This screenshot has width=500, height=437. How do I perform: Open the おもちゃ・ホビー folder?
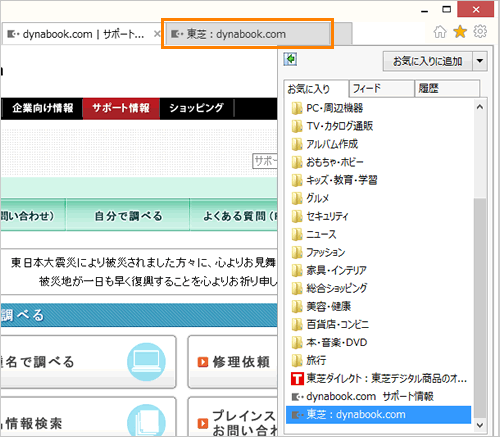click(327, 162)
